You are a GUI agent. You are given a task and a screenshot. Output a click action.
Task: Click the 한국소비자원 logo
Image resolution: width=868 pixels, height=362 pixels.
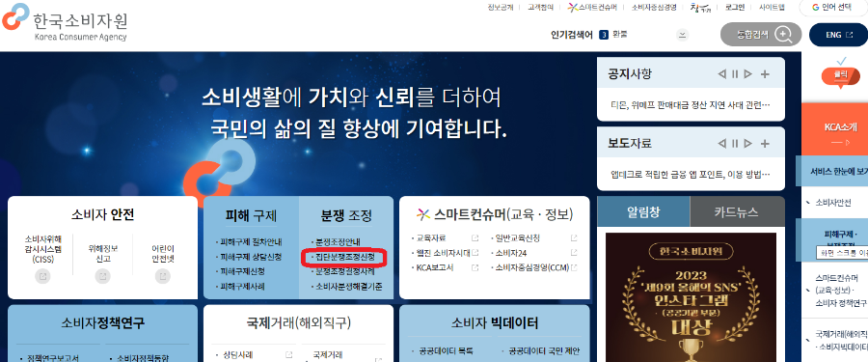(66, 23)
